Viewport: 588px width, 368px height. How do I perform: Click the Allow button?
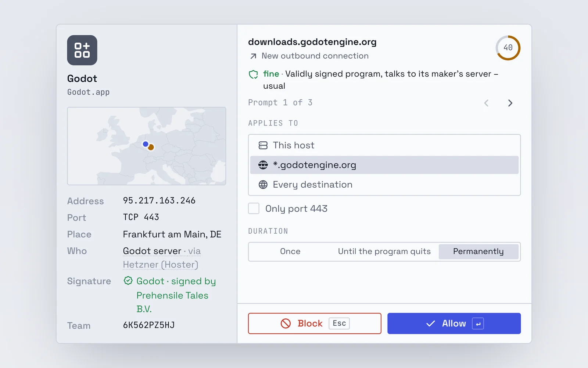454,323
